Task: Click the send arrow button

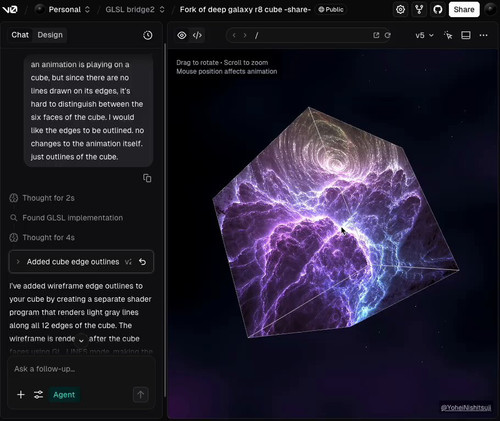Action: [x=141, y=395]
